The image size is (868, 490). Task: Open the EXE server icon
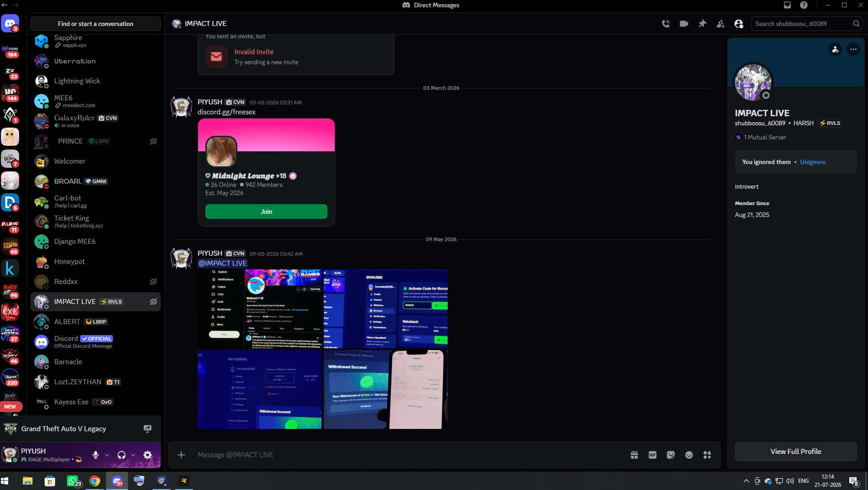[x=10, y=312]
